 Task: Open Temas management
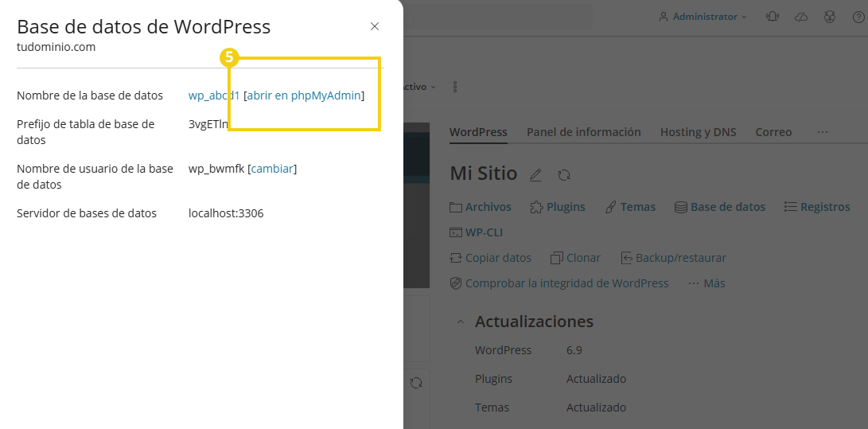[630, 207]
